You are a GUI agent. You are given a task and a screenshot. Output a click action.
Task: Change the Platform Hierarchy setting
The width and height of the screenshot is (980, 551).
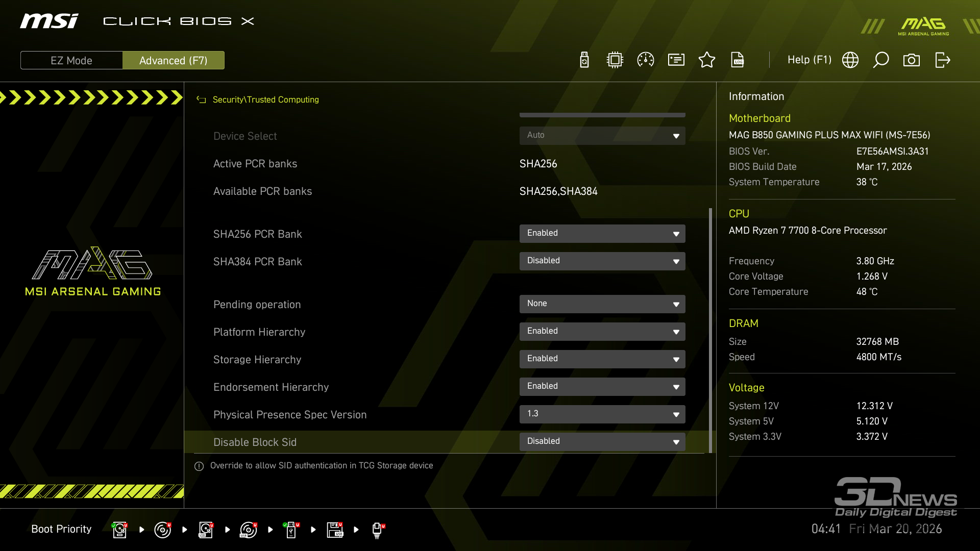coord(602,332)
